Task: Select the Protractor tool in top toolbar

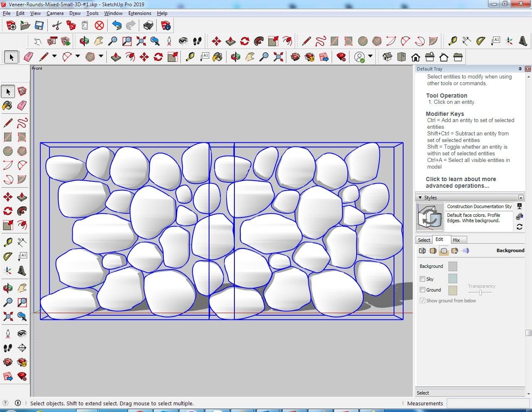Action: coord(480,41)
